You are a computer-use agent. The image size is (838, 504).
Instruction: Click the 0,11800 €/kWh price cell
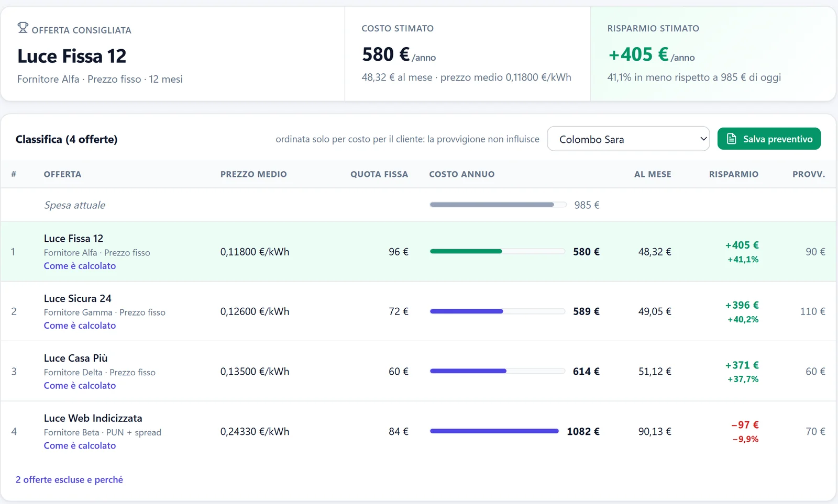255,252
